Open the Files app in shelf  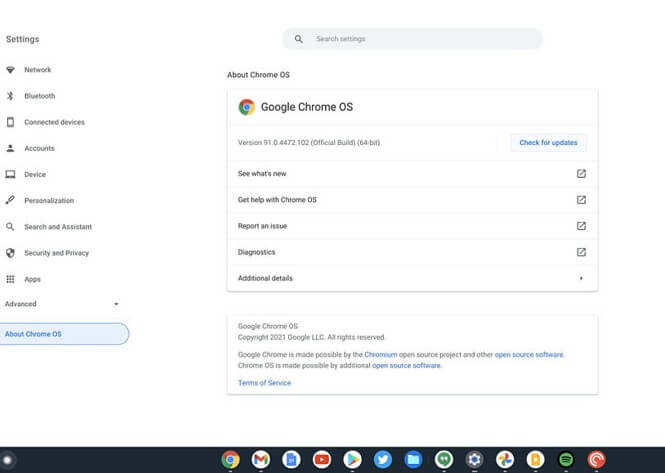click(413, 460)
